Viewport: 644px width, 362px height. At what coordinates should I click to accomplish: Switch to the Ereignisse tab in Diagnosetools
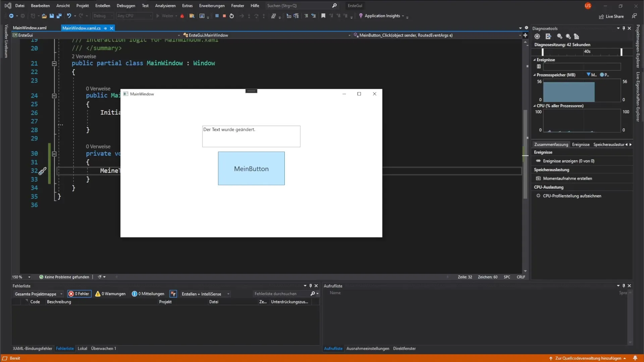[581, 144]
